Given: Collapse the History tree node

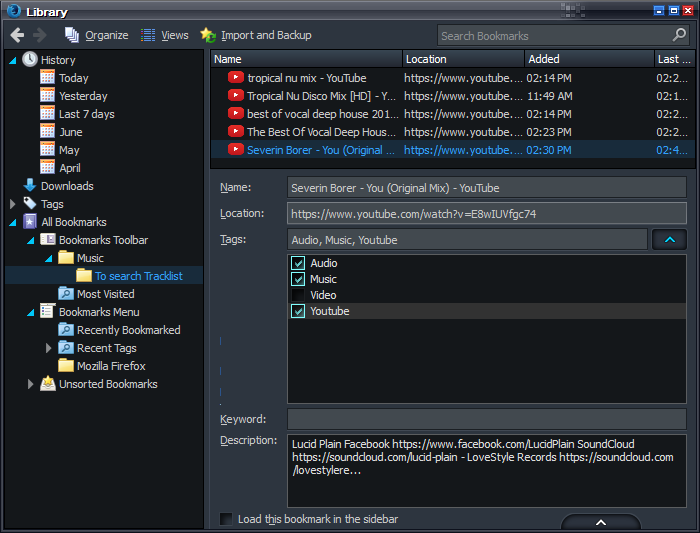Looking at the screenshot, I should [x=13, y=60].
